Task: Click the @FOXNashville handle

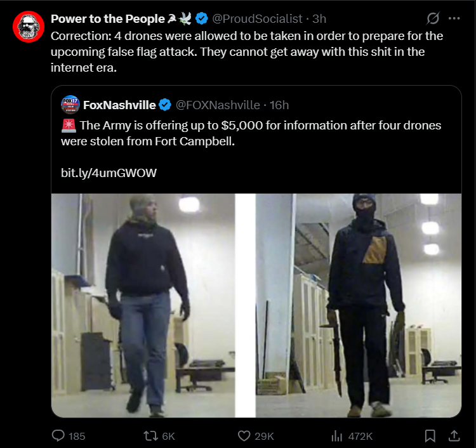Action: (218, 105)
